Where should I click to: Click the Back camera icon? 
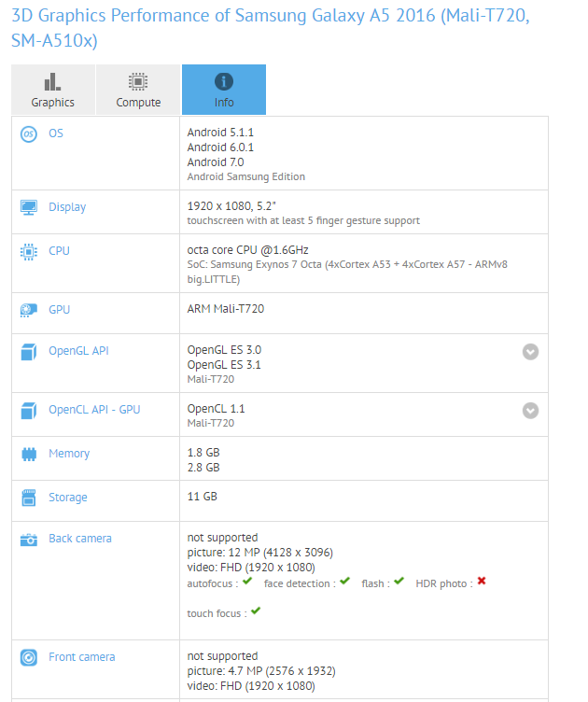(29, 540)
